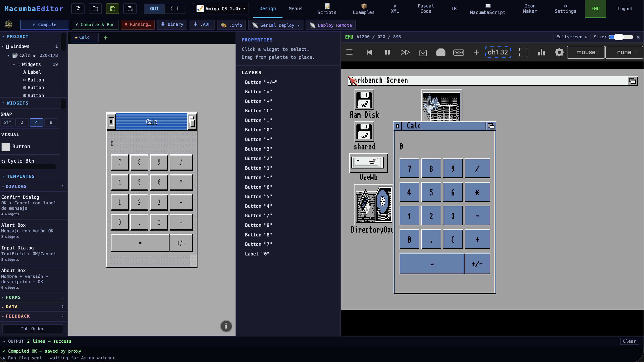Click Compile & Run
644x362 pixels.
click(x=95, y=25)
